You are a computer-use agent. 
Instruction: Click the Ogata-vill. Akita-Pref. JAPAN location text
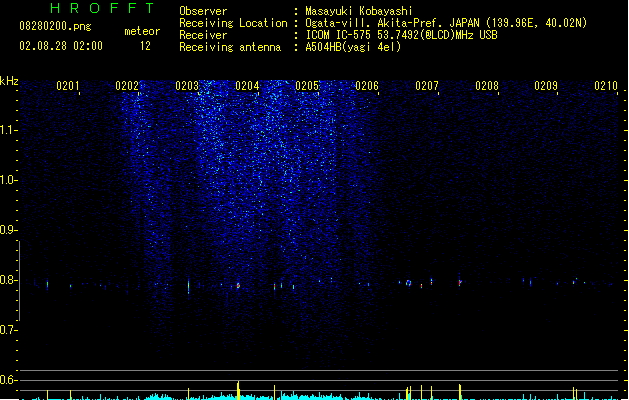click(x=446, y=23)
